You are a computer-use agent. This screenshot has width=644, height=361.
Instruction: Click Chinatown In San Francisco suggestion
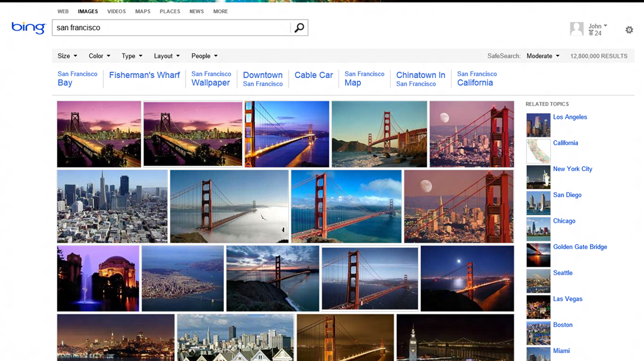point(421,79)
